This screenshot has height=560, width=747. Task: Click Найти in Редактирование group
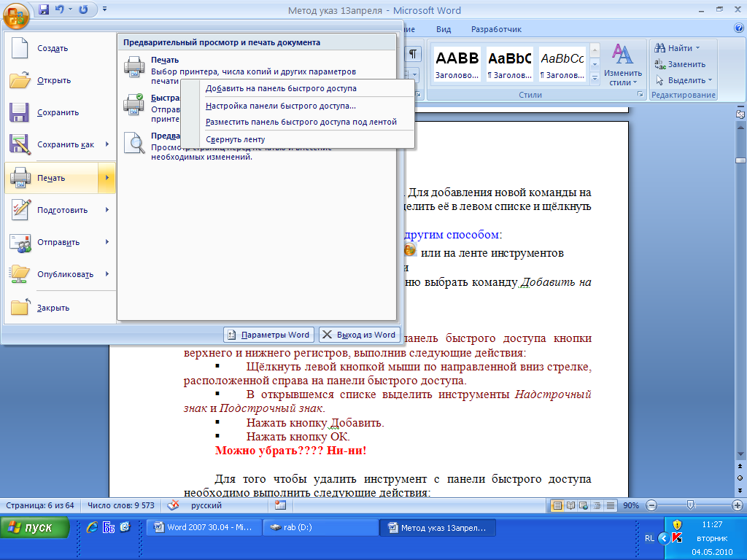677,48
